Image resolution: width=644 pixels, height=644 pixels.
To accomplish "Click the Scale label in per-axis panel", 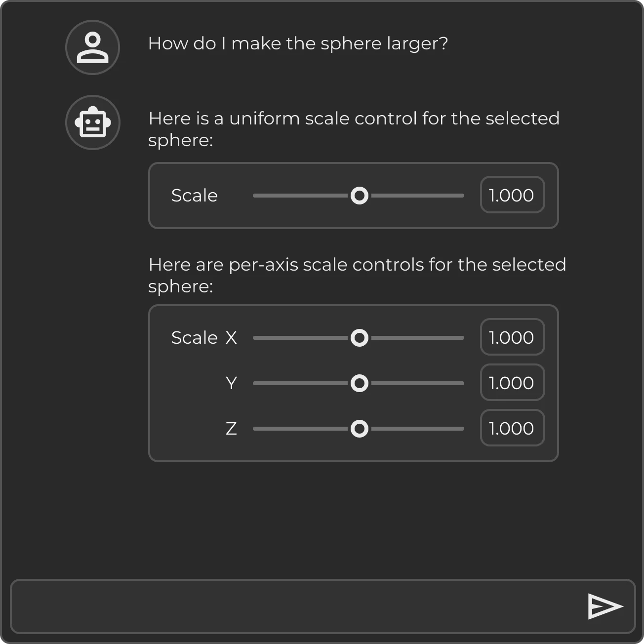I will [x=194, y=338].
